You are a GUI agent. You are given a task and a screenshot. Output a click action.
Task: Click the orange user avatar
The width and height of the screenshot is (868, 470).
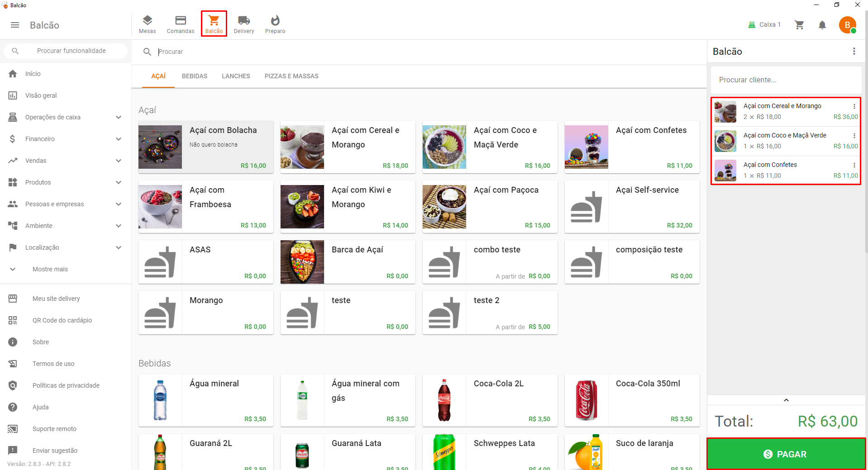tap(847, 25)
